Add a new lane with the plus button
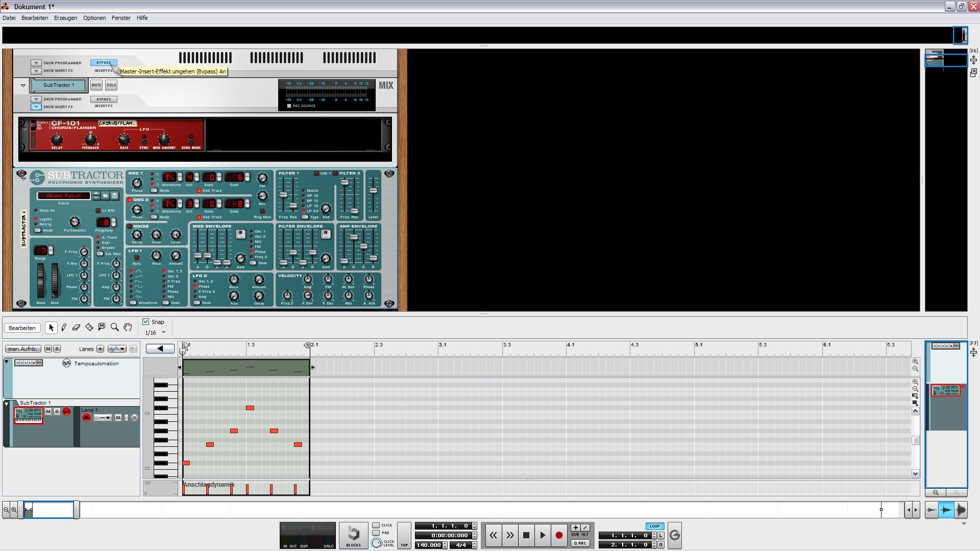980x551 pixels. (100, 349)
